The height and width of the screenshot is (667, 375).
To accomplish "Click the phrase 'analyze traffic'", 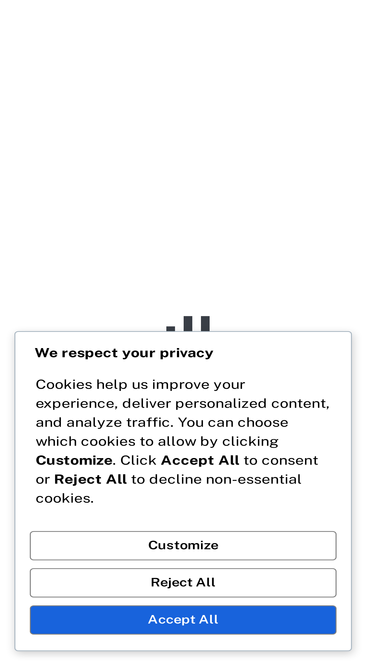I will (x=119, y=422).
